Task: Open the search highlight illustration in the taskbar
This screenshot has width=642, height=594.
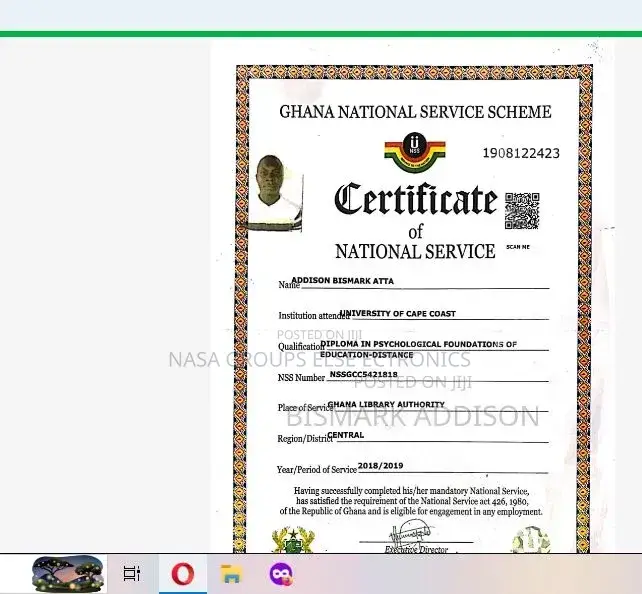Action: [x=68, y=574]
